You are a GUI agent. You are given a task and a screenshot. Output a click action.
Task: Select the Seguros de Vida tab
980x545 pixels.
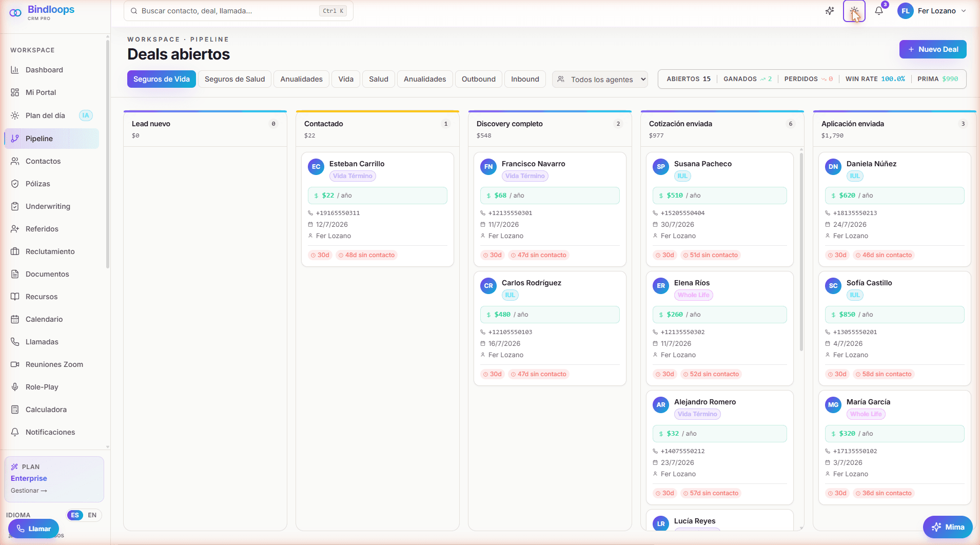point(162,79)
